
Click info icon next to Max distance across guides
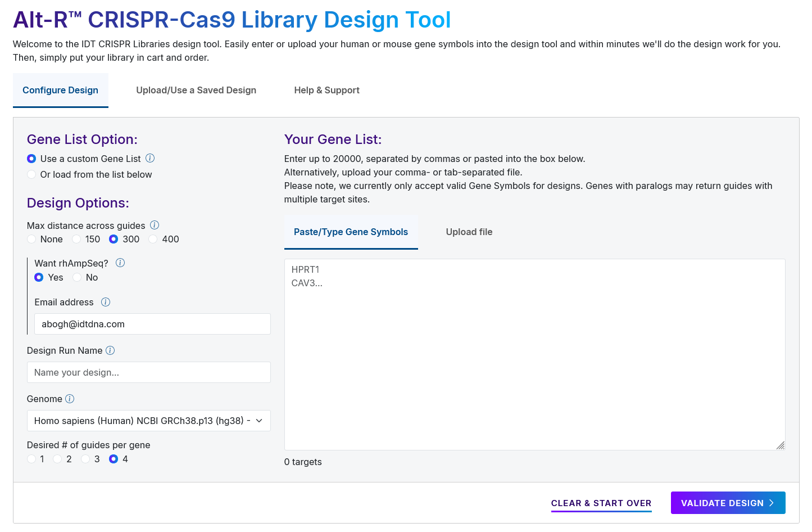pyautogui.click(x=155, y=226)
